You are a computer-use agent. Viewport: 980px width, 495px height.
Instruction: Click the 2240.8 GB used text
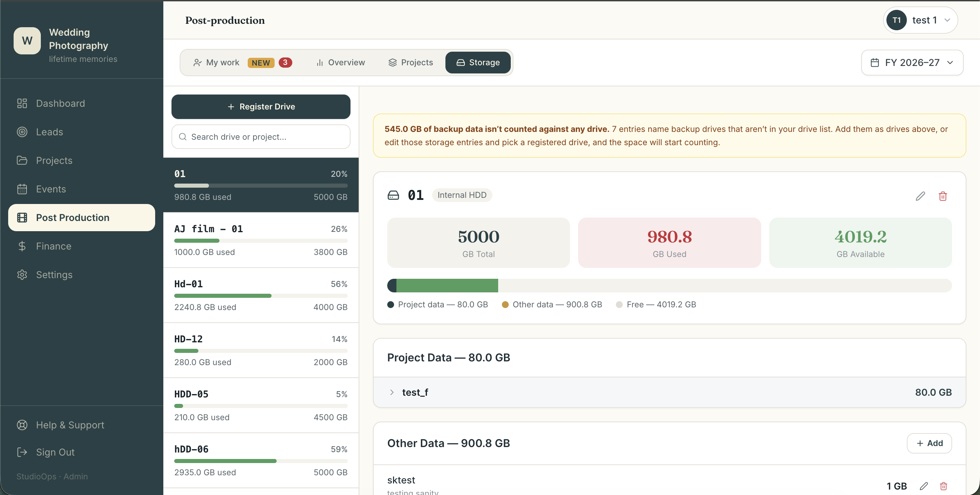tap(205, 307)
